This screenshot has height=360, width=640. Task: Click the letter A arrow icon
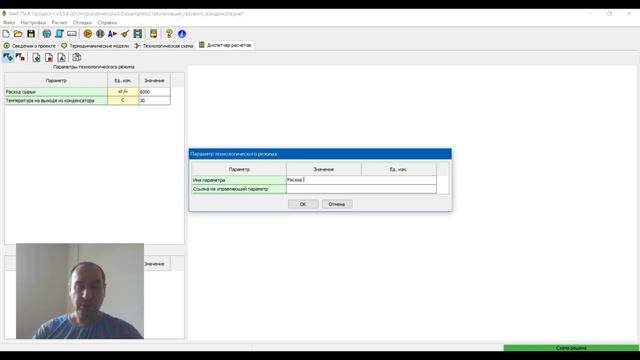(x=113, y=34)
